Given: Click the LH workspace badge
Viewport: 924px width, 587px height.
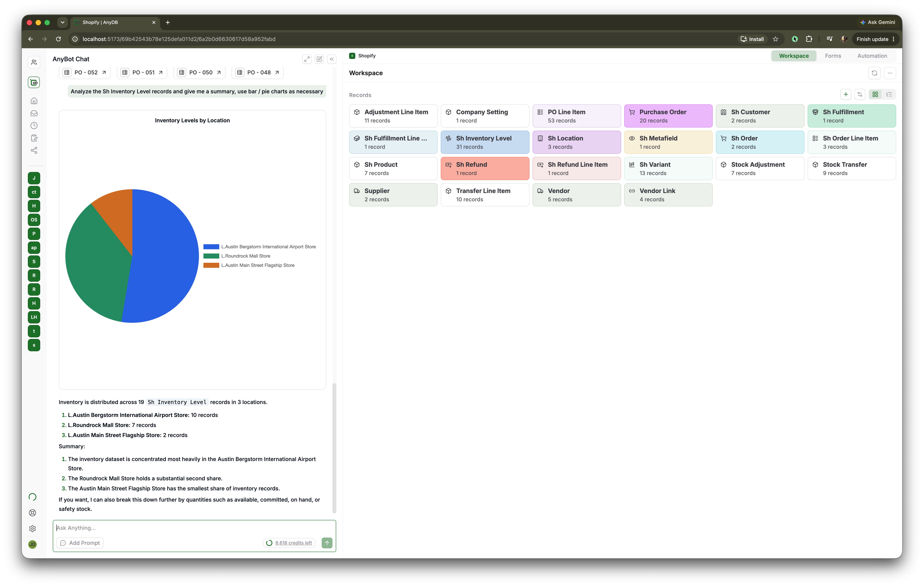Looking at the screenshot, I should click(x=34, y=317).
